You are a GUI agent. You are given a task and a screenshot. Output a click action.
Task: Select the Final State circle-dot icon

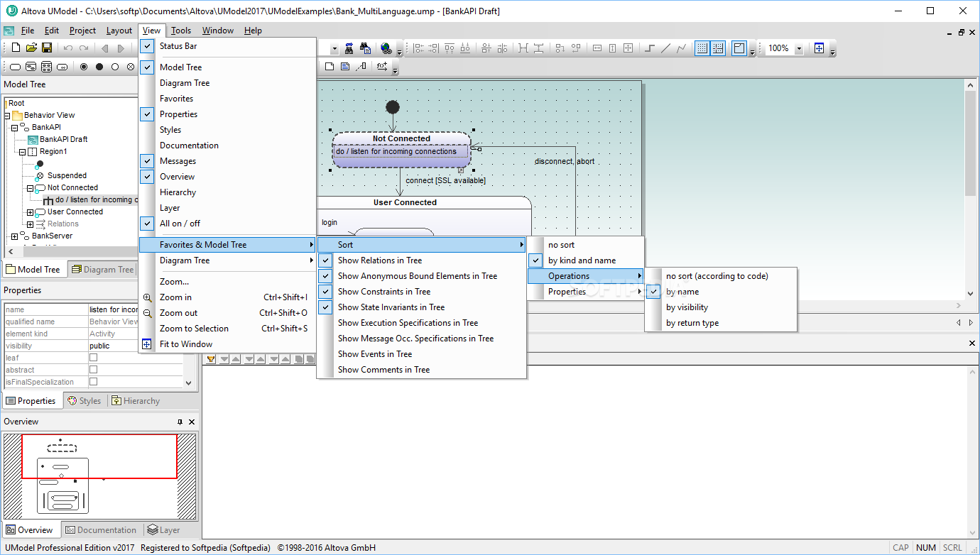84,67
